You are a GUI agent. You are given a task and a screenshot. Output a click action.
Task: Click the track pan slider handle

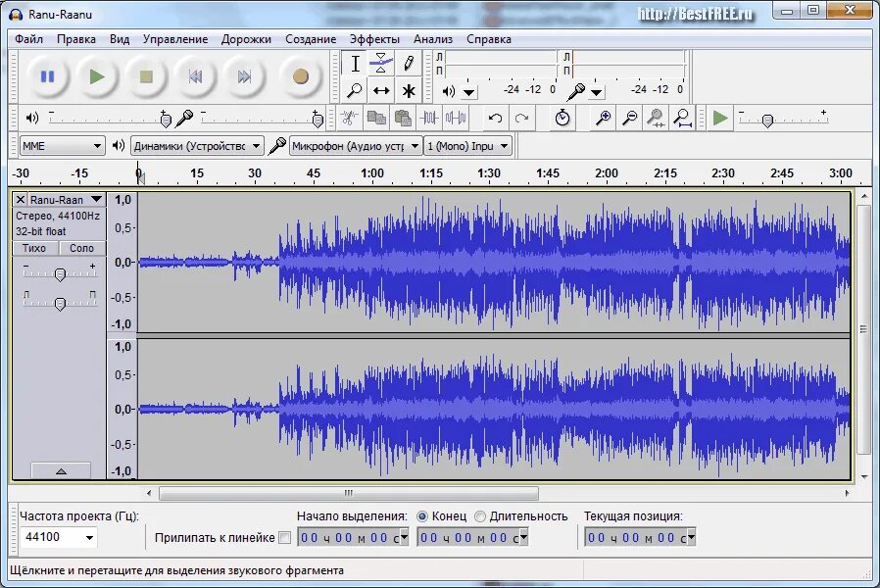pos(60,304)
